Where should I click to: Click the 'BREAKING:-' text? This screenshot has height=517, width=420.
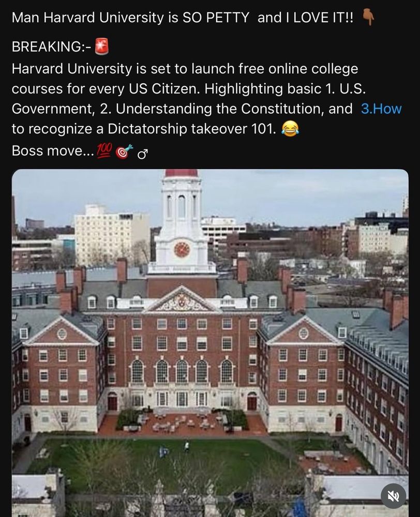click(x=52, y=48)
